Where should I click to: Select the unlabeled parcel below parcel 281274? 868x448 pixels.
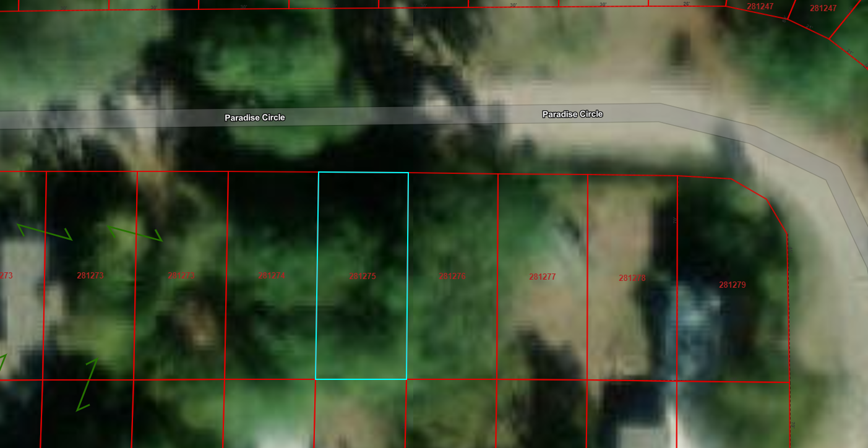pyautogui.click(x=269, y=413)
